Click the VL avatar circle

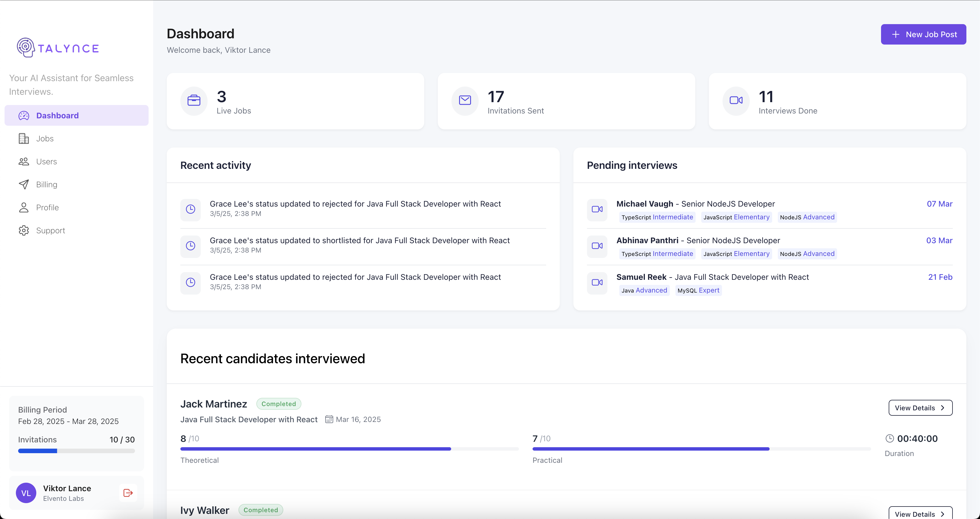tap(26, 493)
